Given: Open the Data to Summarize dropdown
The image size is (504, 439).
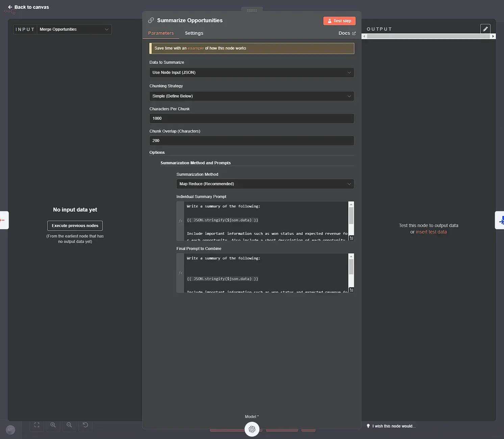Looking at the screenshot, I should click(251, 73).
